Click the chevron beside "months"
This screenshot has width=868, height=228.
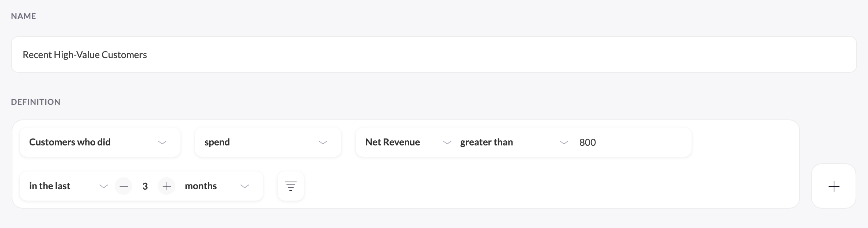(x=244, y=186)
